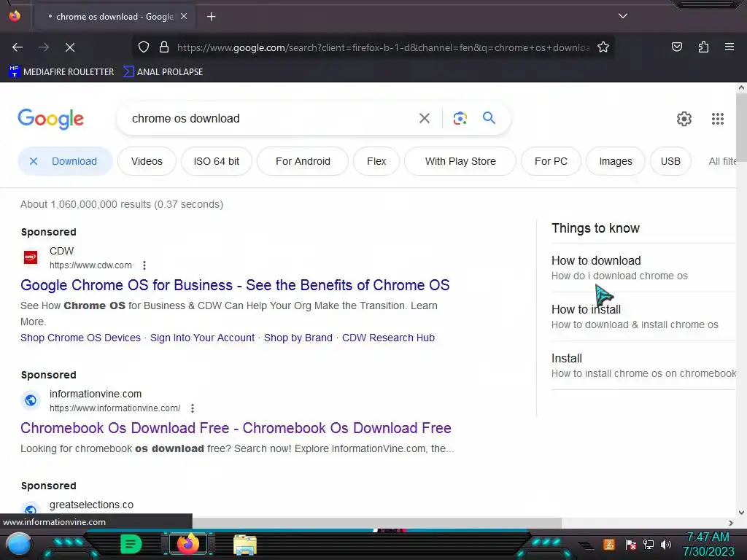The image size is (747, 560).
Task: Select the Videos filter chip
Action: coord(147,161)
